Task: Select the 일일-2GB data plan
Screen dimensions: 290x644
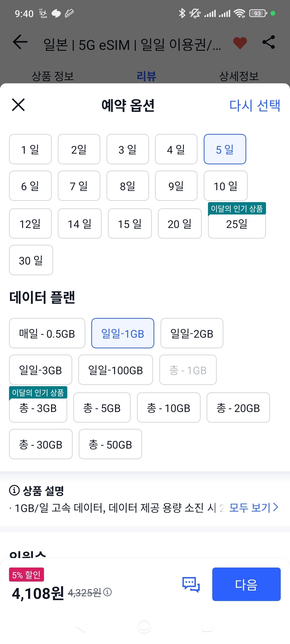Action: coord(192,333)
